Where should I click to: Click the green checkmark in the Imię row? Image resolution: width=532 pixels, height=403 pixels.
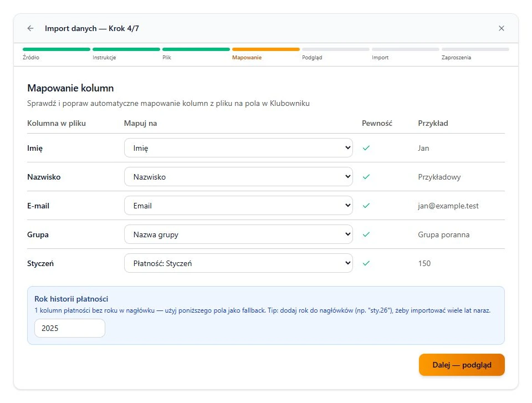(x=366, y=148)
